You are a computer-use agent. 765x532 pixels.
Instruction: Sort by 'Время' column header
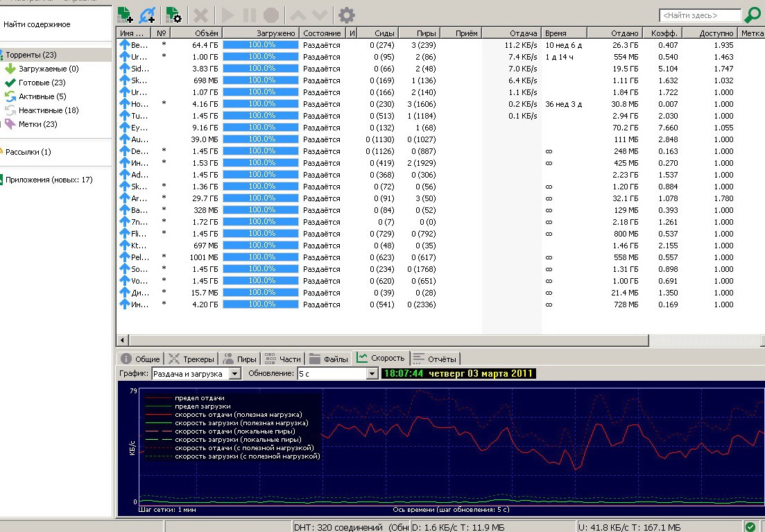(564, 33)
